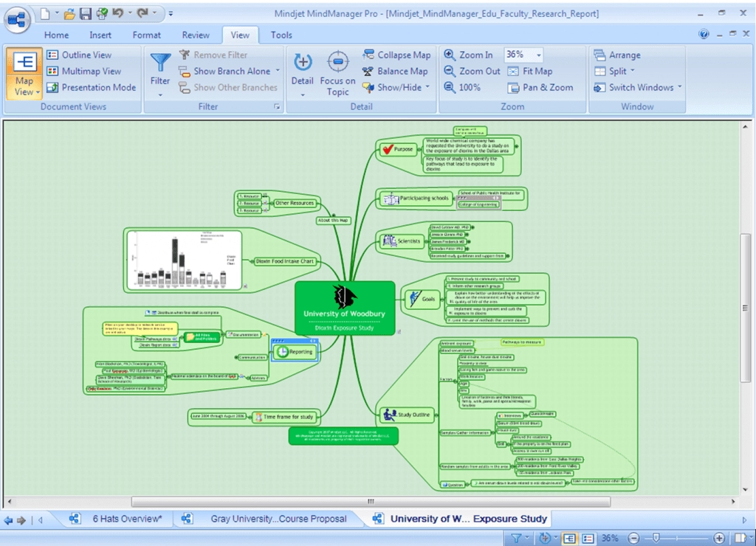Click the print preview icon in Quick Access

[x=102, y=14]
